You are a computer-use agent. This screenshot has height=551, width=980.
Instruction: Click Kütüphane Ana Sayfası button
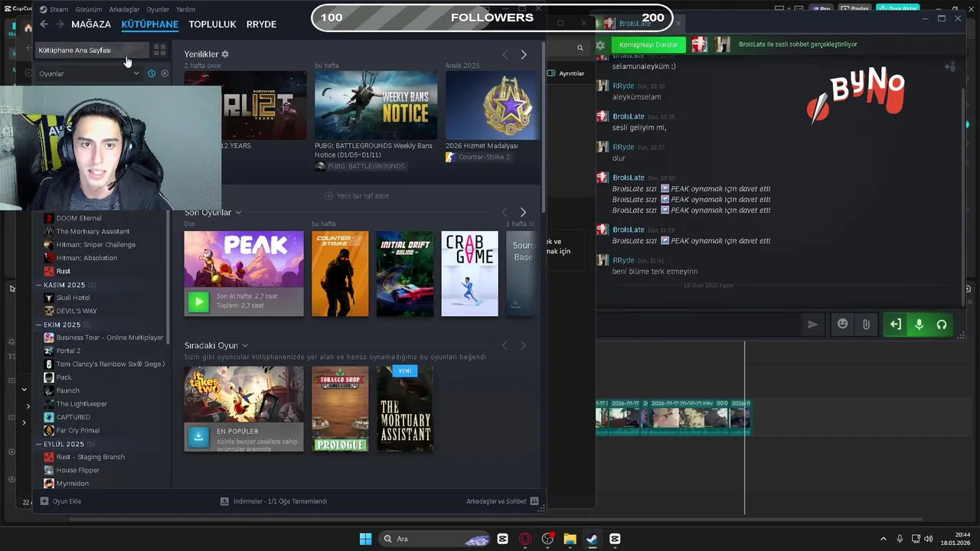click(x=91, y=50)
